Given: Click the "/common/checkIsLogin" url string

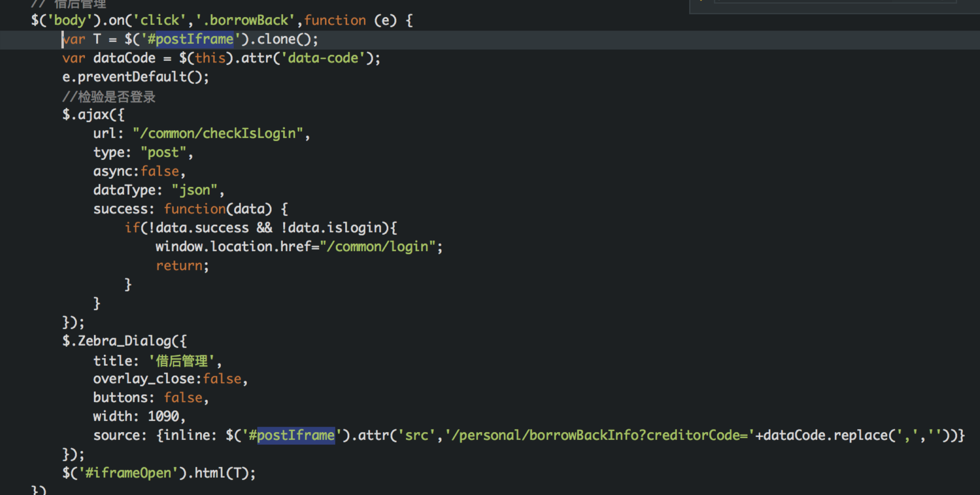Looking at the screenshot, I should point(218,134).
